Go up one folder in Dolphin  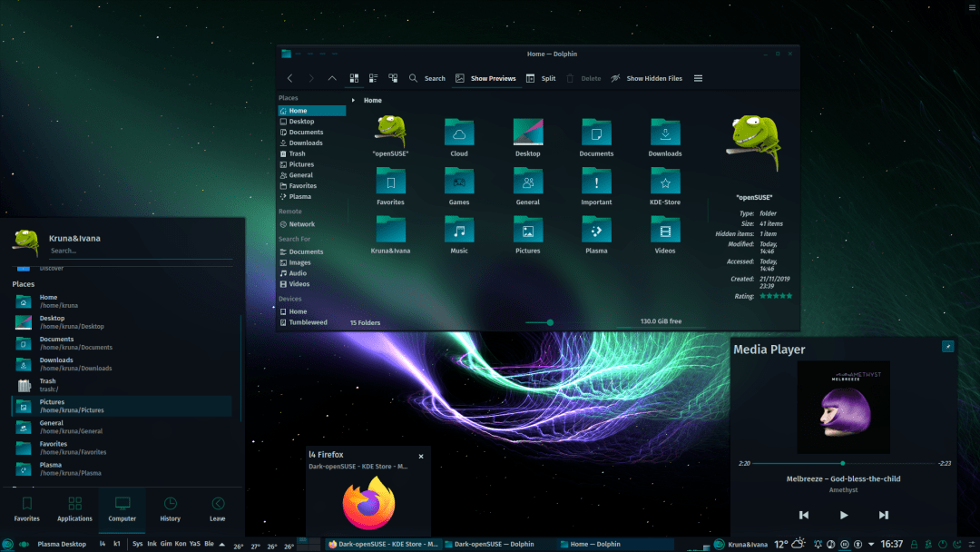pos(332,78)
